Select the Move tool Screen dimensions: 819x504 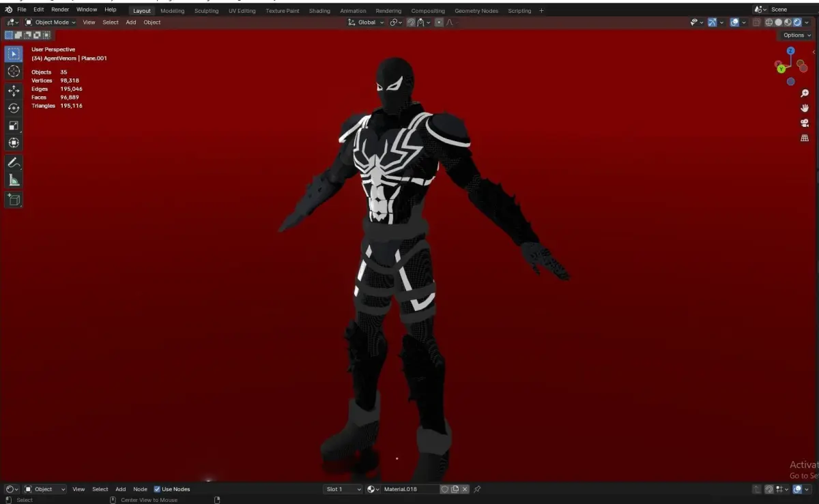coord(14,91)
